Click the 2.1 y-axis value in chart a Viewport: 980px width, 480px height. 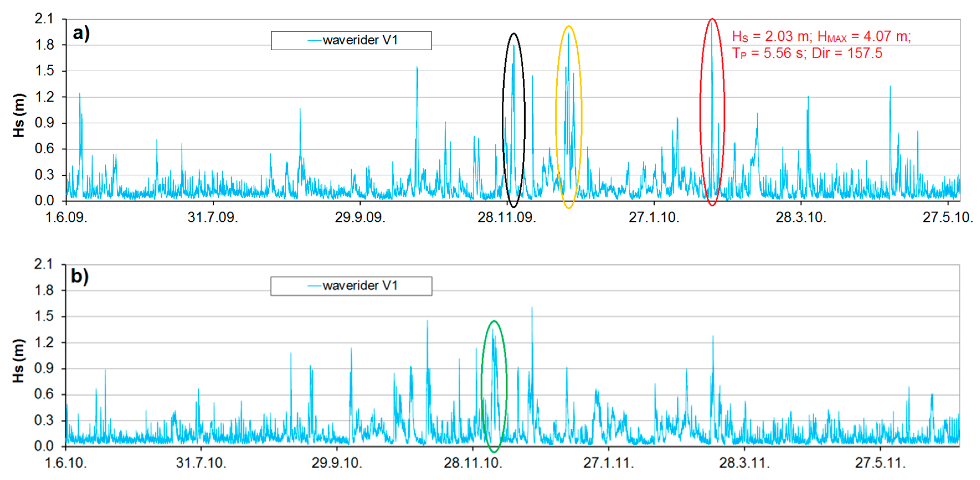[44, 19]
